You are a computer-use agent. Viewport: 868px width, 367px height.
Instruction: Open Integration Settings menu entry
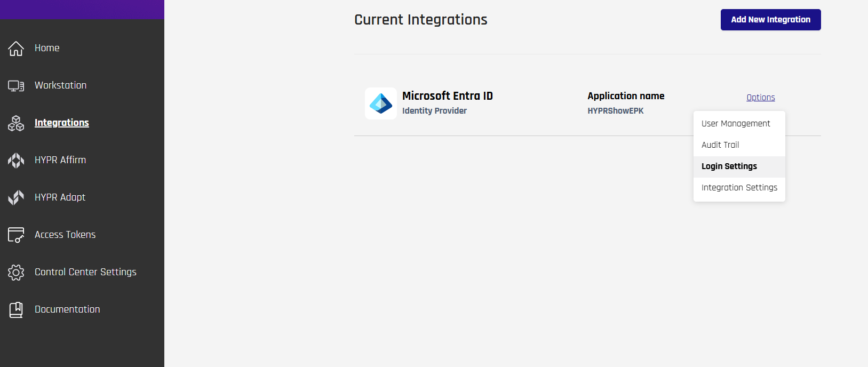point(739,188)
